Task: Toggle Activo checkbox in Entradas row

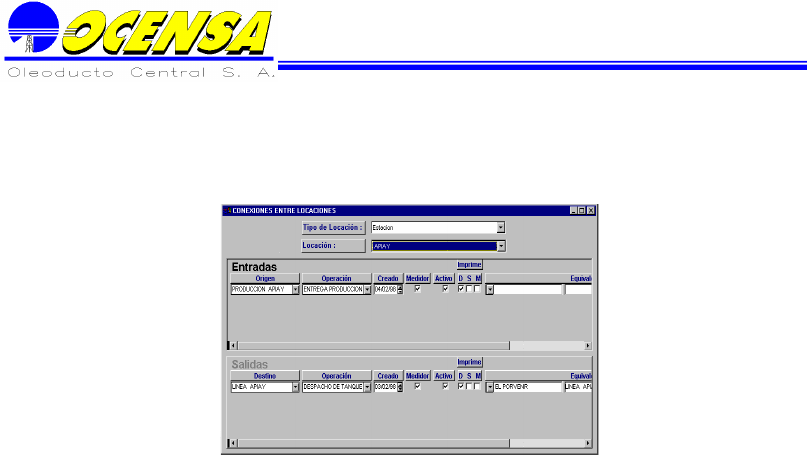Action: point(445,289)
